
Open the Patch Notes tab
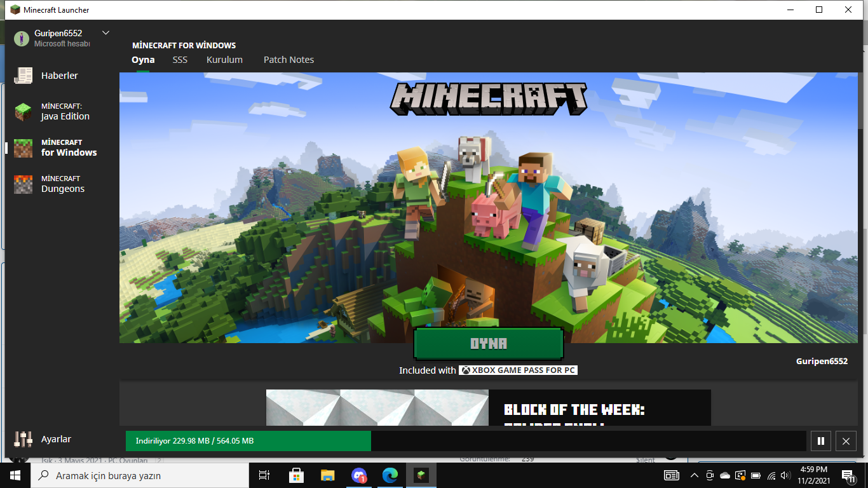(288, 60)
